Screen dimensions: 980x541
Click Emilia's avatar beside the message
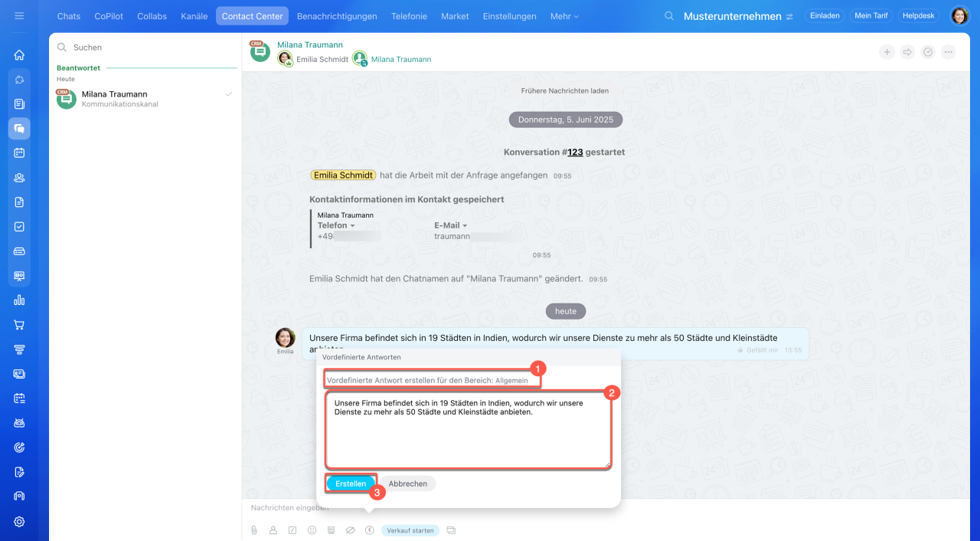[x=286, y=338]
